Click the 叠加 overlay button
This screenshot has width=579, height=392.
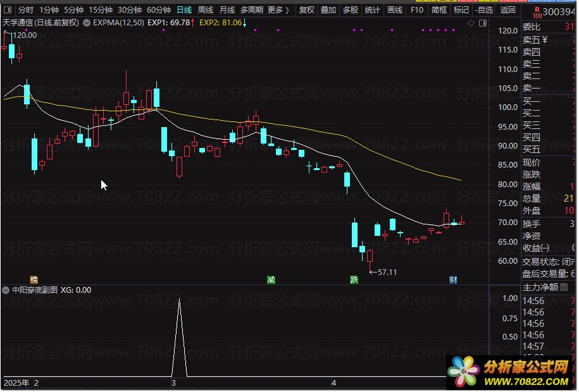click(x=328, y=10)
